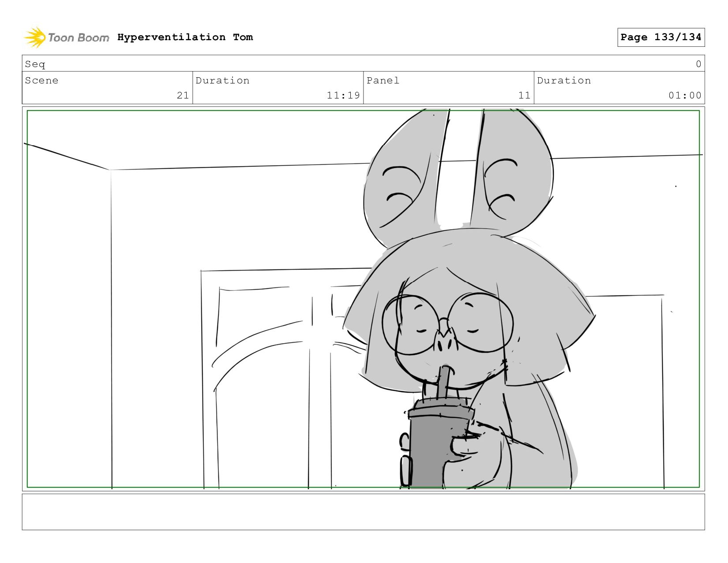This screenshot has height=563, width=728.
Task: Click the storyboard panel drawing of the rabbit character
Action: pos(363,299)
